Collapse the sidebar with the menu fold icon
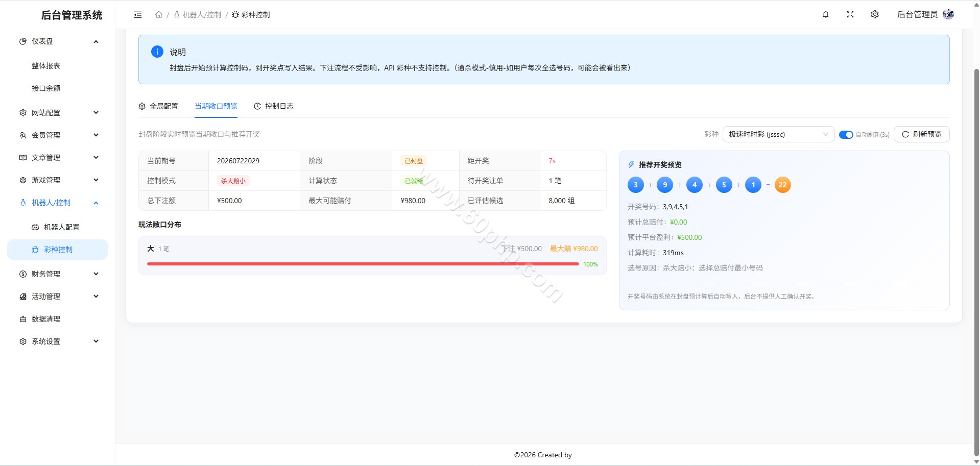This screenshot has height=466, width=980. pyautogui.click(x=138, y=15)
